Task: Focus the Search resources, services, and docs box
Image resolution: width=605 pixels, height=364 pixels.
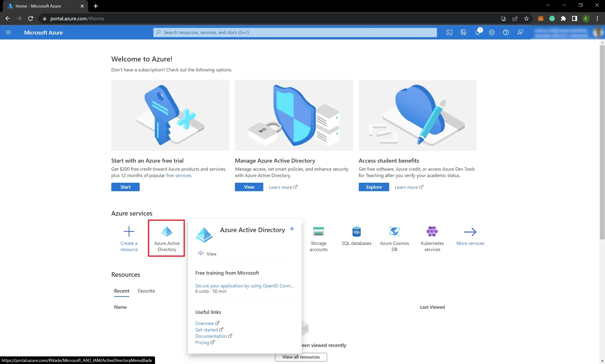Action: click(x=295, y=32)
